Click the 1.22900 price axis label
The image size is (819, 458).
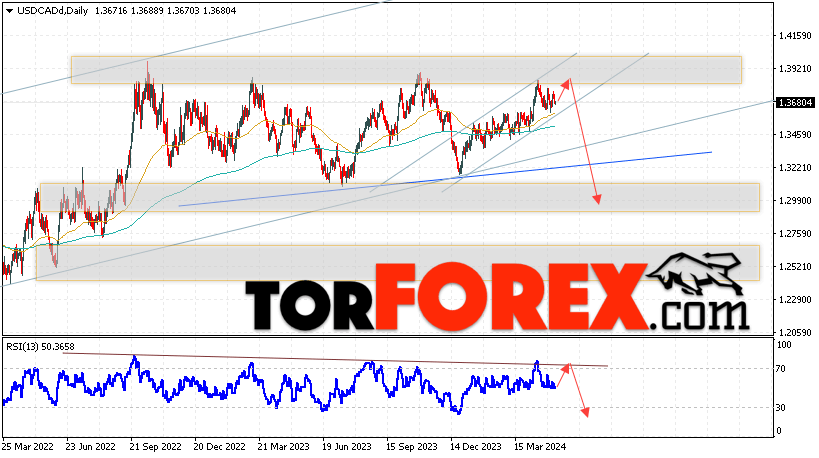pyautogui.click(x=795, y=299)
